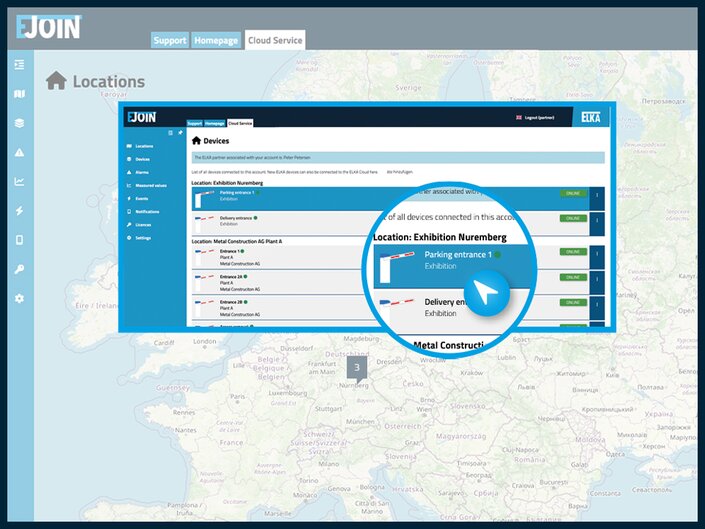
Task: Click the pin icon in Devices window sidebar
Action: (180, 133)
